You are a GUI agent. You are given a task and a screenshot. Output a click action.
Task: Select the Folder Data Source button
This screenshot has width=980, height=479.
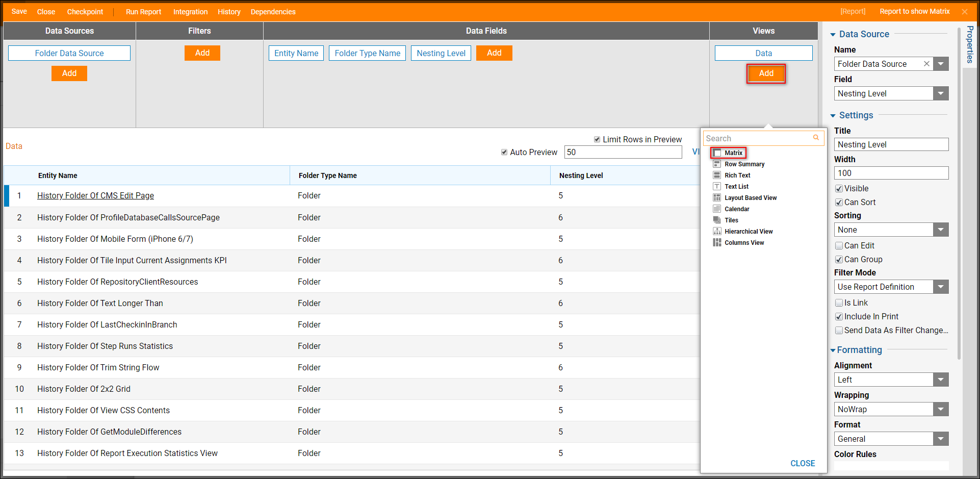[69, 53]
